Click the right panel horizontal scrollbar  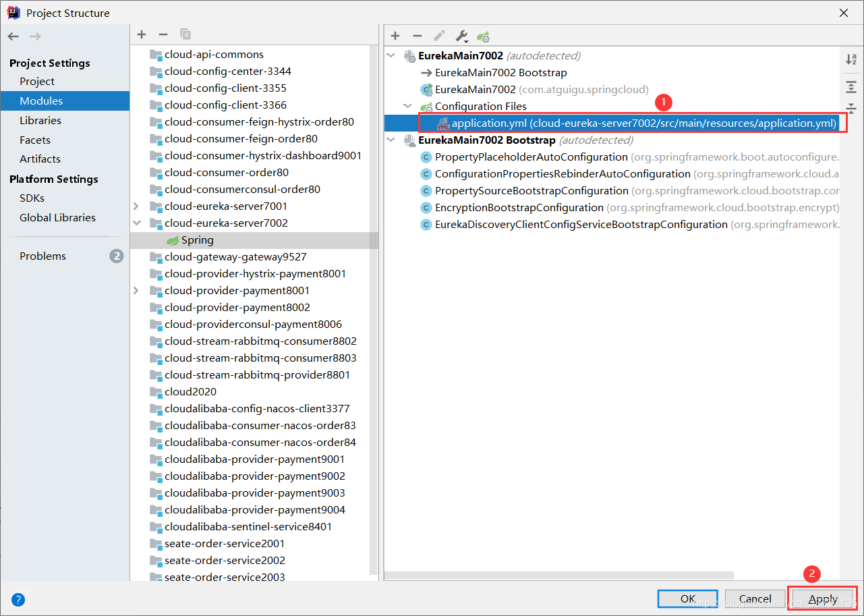560,576
